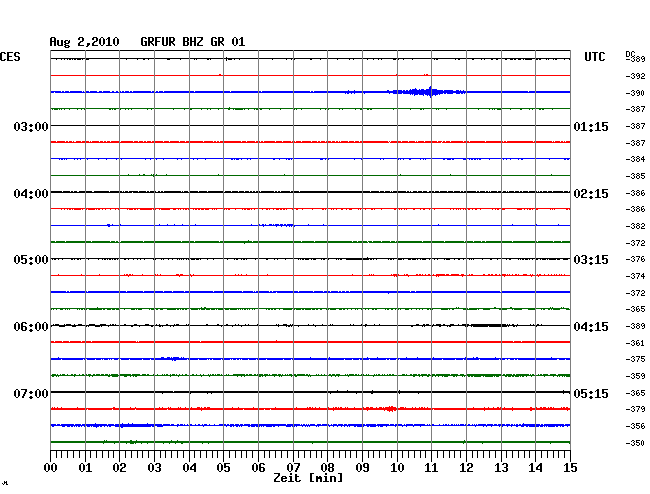
Task: Select the 05:00 local time label
Action: point(31,260)
